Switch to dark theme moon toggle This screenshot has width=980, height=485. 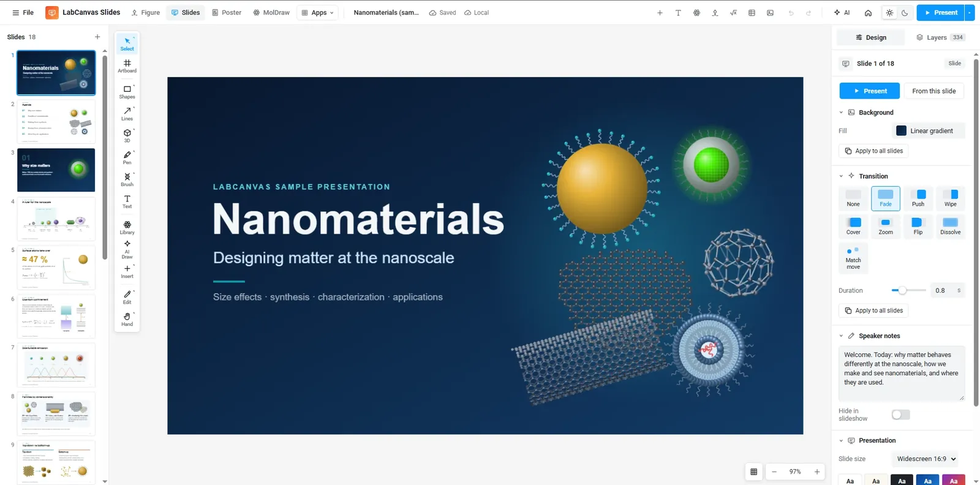coord(905,12)
